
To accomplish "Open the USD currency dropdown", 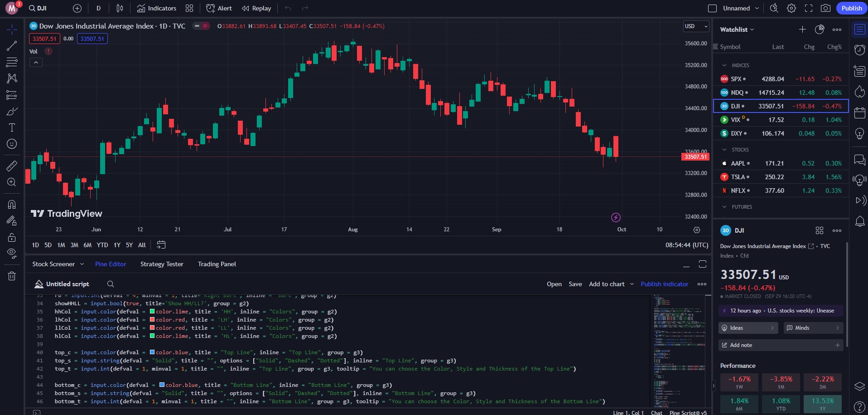I will pyautogui.click(x=696, y=26).
